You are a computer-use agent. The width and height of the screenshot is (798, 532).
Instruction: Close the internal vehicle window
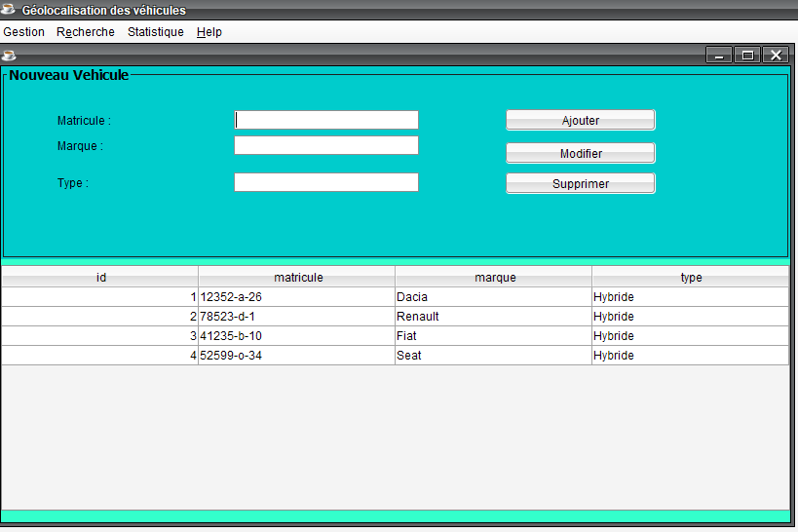pyautogui.click(x=776, y=55)
